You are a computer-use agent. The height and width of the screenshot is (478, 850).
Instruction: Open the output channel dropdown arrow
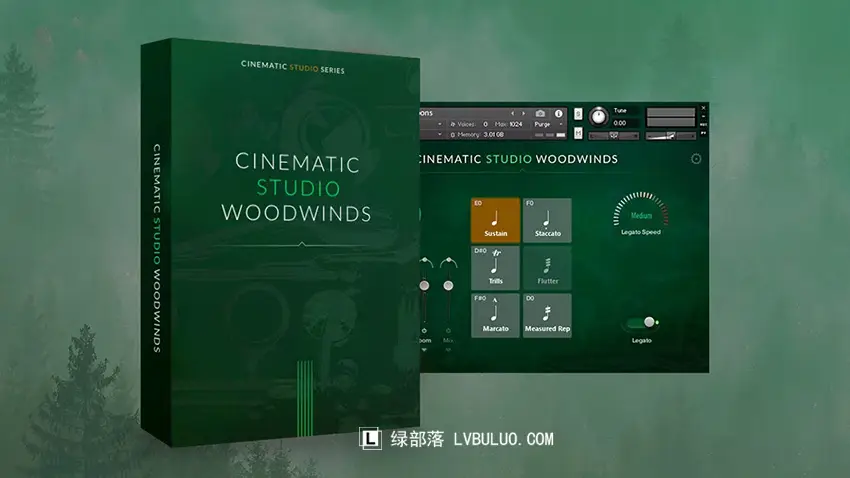439,124
